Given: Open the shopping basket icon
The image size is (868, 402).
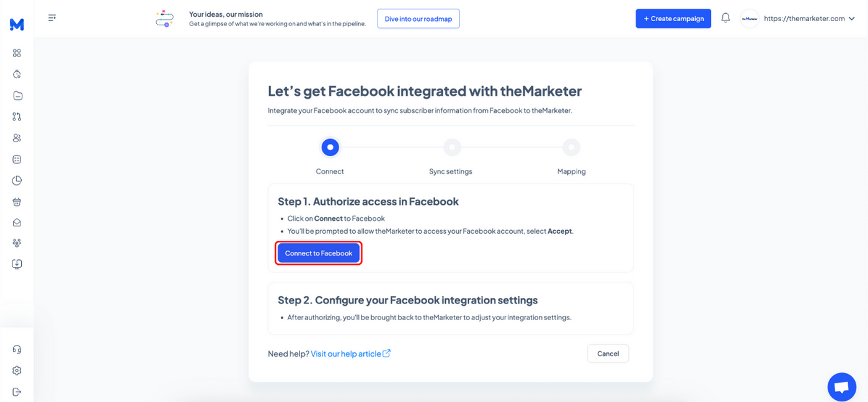Looking at the screenshot, I should pyautogui.click(x=17, y=202).
